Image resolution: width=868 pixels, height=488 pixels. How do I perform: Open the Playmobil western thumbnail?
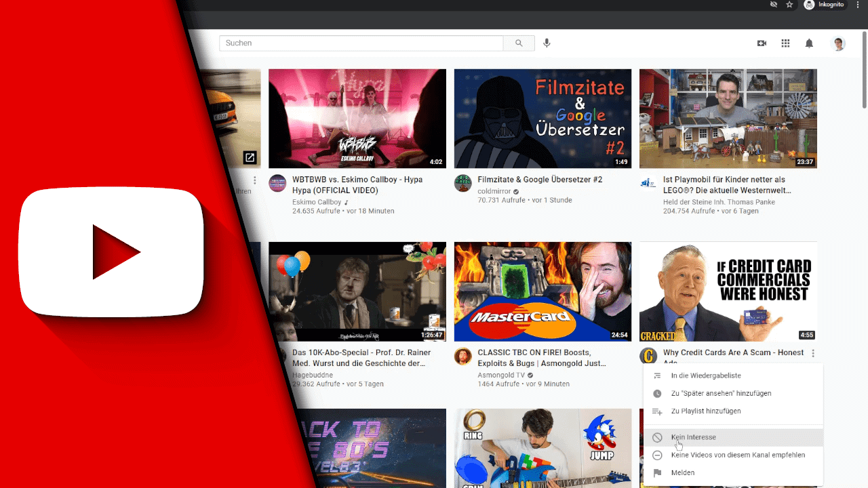pos(728,119)
